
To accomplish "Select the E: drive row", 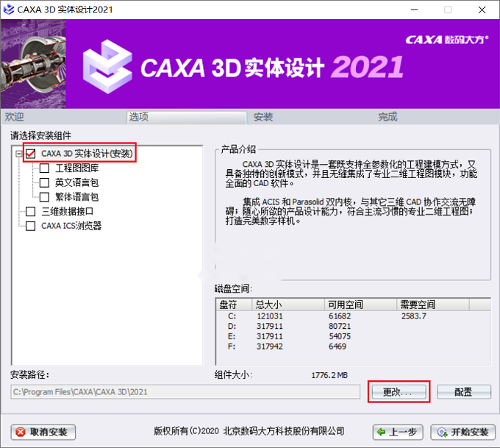I will click(x=353, y=336).
